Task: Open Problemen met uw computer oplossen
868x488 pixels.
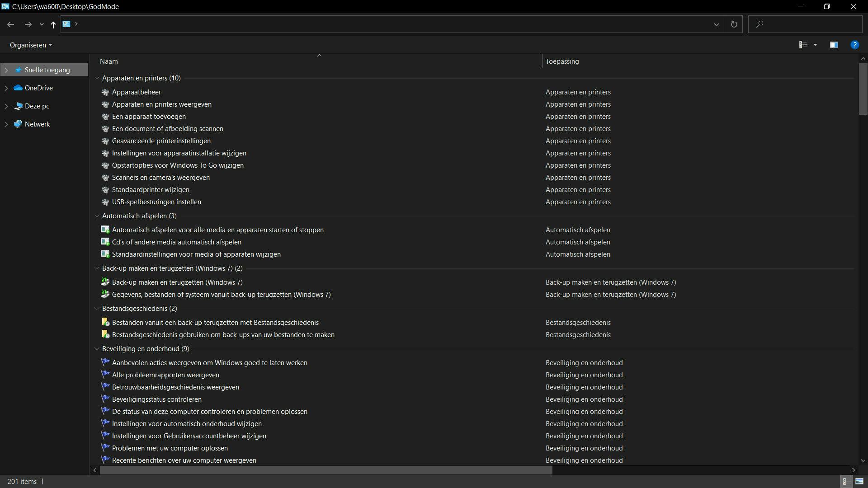Action: tap(170, 448)
